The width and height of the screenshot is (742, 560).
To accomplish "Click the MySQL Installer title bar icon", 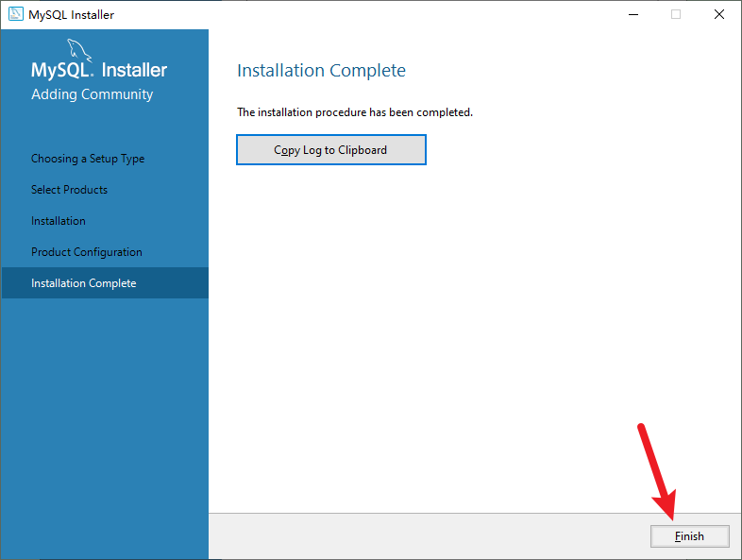I will tap(16, 14).
